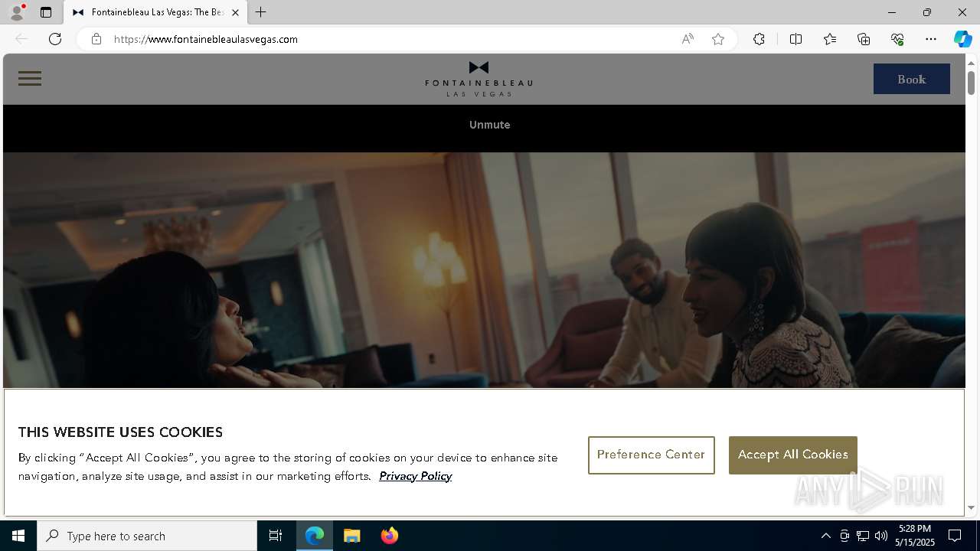The width and height of the screenshot is (980, 551).
Task: Open Microsoft Edge from taskbar
Action: click(315, 536)
